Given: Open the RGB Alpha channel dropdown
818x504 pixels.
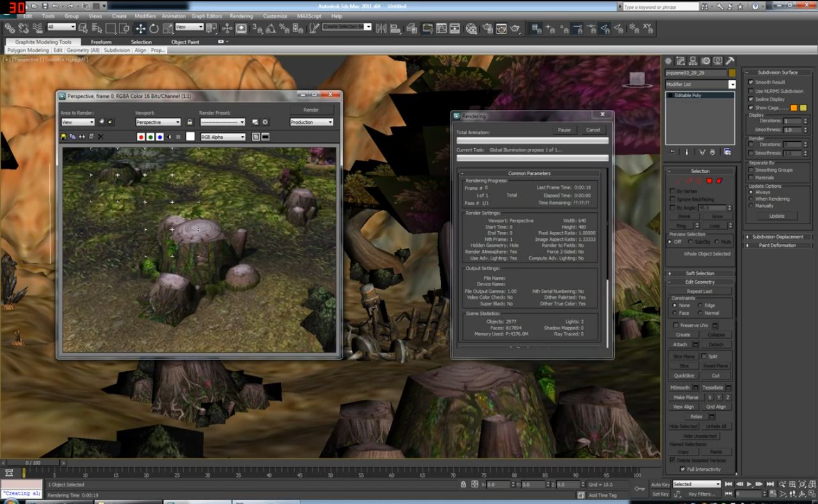Looking at the screenshot, I should 222,137.
